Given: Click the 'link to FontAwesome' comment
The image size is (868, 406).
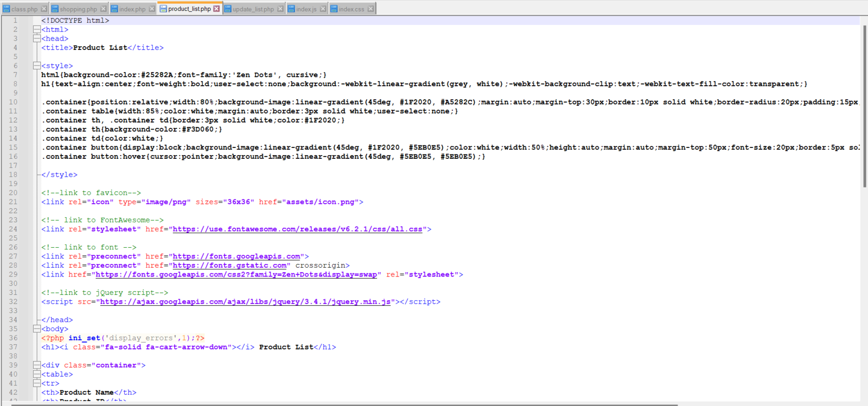Looking at the screenshot, I should 103,220.
